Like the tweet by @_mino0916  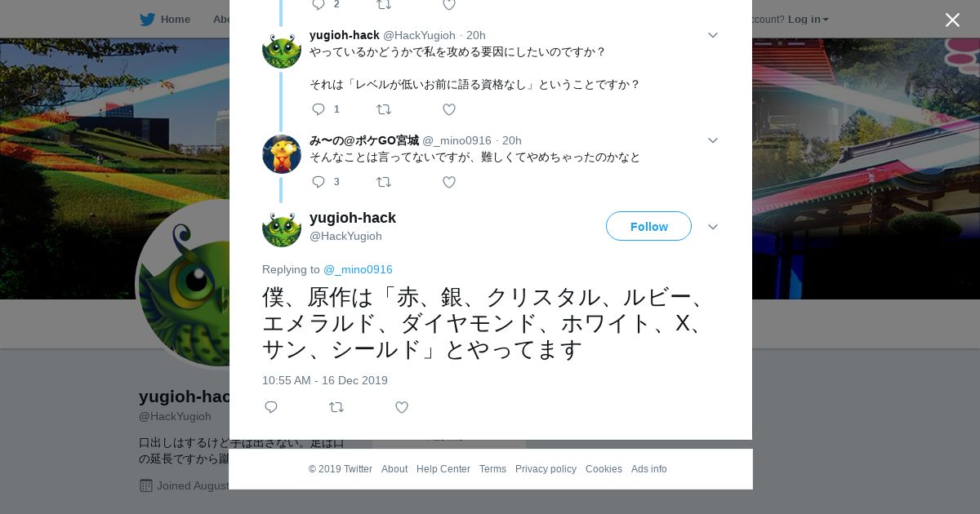click(449, 182)
